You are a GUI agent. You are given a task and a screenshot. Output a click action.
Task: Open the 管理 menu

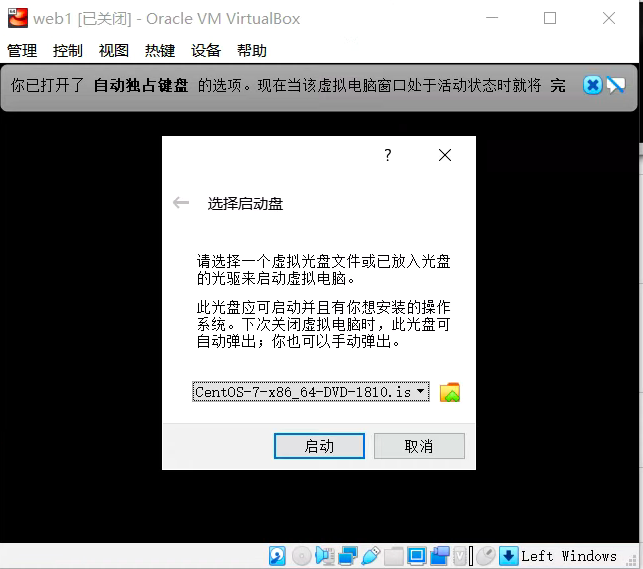(x=22, y=51)
